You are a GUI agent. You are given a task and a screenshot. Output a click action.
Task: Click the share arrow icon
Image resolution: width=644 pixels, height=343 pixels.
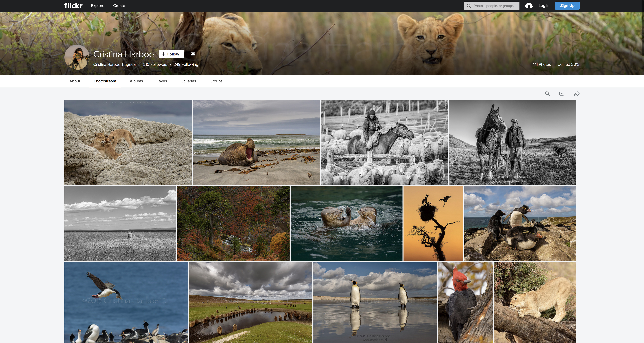(576, 94)
